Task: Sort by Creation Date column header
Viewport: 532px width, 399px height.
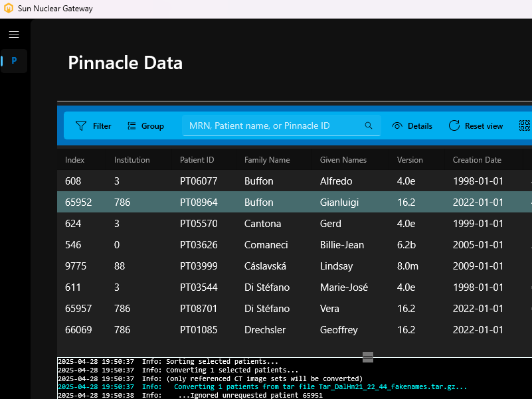Action: (477, 160)
